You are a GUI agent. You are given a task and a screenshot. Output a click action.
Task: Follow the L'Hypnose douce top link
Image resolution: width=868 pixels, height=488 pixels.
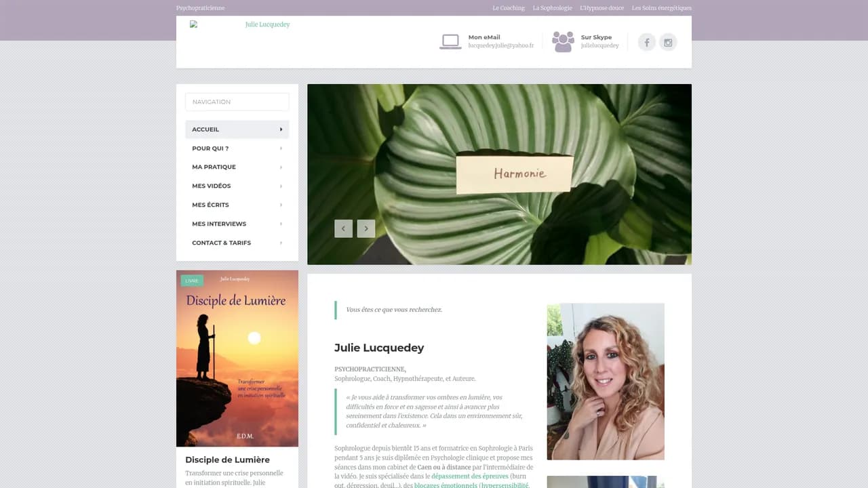tap(602, 8)
